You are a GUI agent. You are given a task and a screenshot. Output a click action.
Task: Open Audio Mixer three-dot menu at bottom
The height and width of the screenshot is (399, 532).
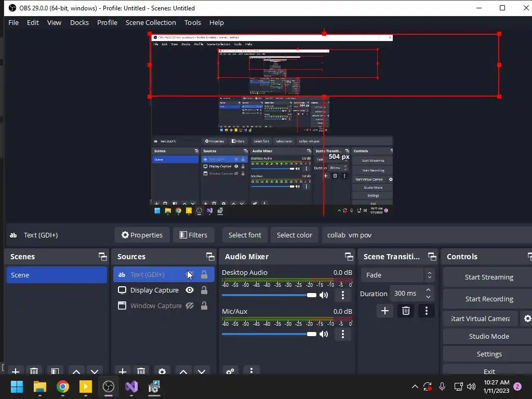251,370
